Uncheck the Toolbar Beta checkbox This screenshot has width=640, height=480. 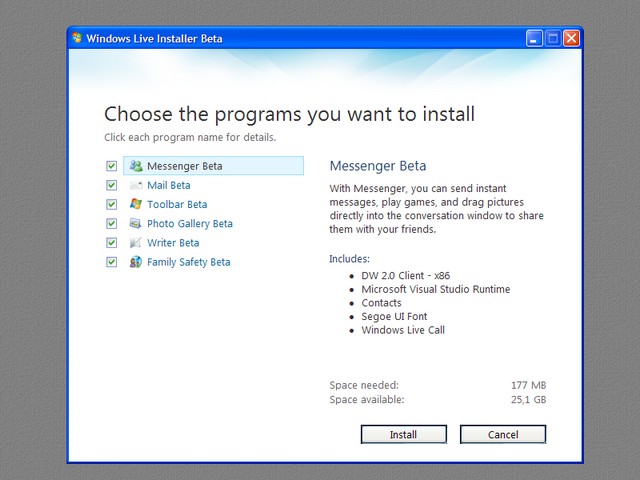[x=111, y=204]
